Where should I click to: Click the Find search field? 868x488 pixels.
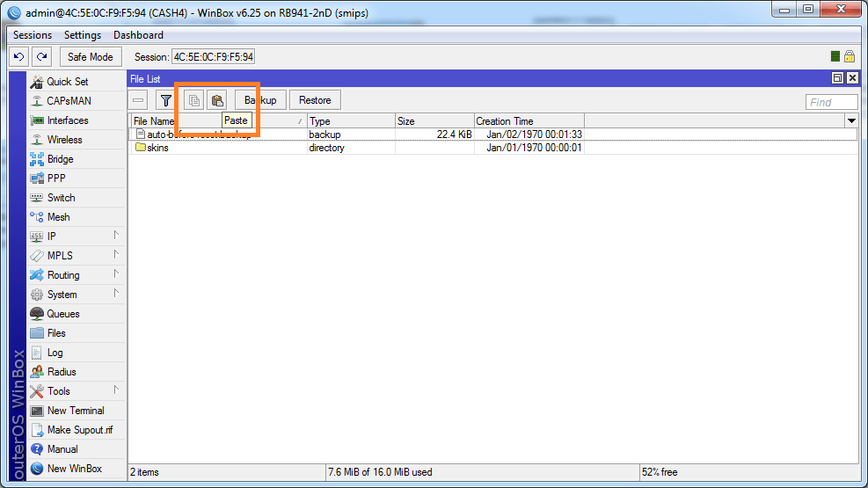tap(831, 102)
